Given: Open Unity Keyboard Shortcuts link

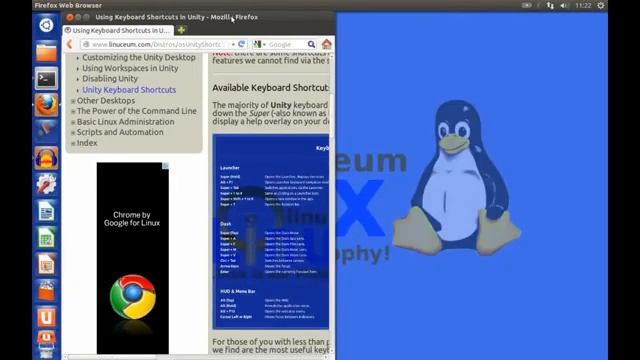Looking at the screenshot, I should pyautogui.click(x=129, y=90).
